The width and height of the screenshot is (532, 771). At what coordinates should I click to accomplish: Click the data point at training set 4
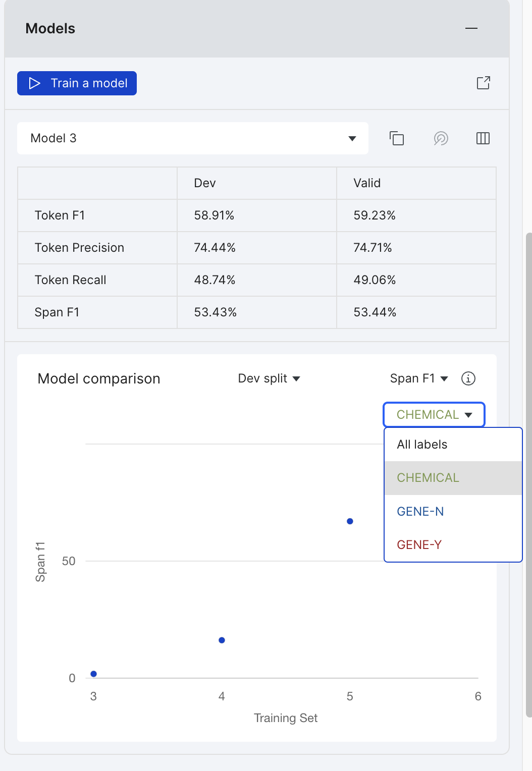click(222, 640)
